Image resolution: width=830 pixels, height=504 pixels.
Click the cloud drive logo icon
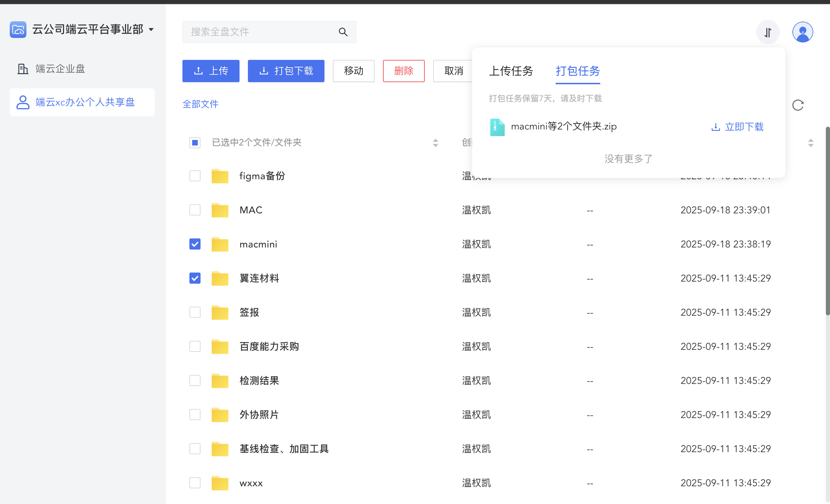pos(18,30)
